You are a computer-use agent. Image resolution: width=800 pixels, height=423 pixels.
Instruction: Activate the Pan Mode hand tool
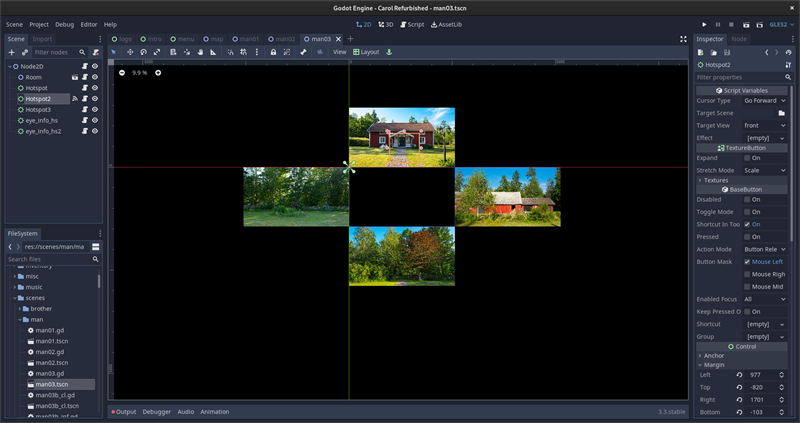[x=200, y=52]
